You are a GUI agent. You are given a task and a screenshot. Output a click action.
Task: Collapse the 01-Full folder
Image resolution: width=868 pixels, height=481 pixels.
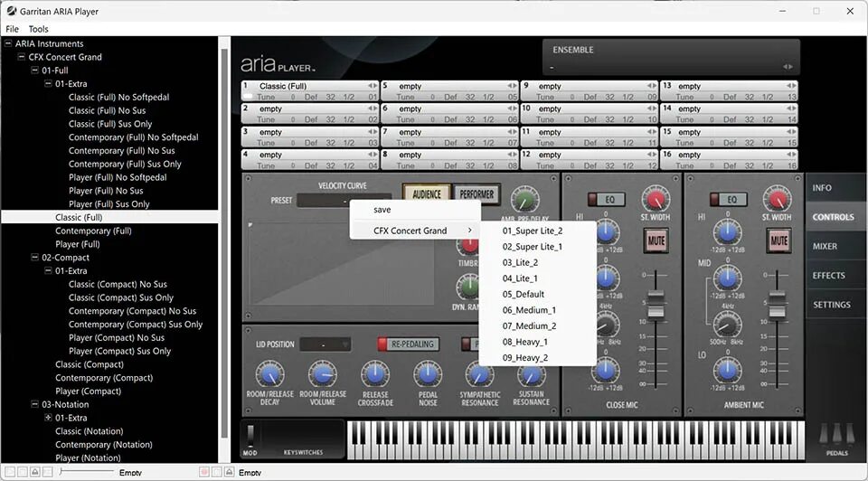[x=34, y=71]
